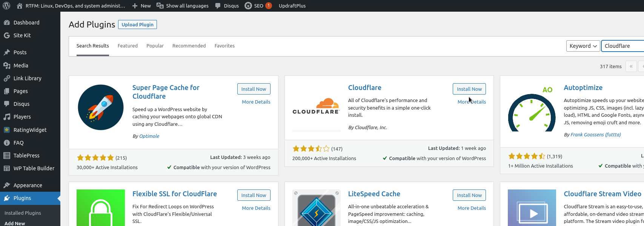Click the Disqus speech bubble in admin bar
644x226 pixels.
click(218, 6)
